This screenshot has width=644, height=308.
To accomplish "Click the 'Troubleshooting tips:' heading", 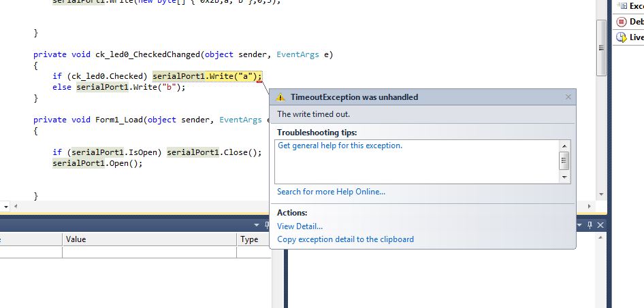I will click(x=317, y=133).
